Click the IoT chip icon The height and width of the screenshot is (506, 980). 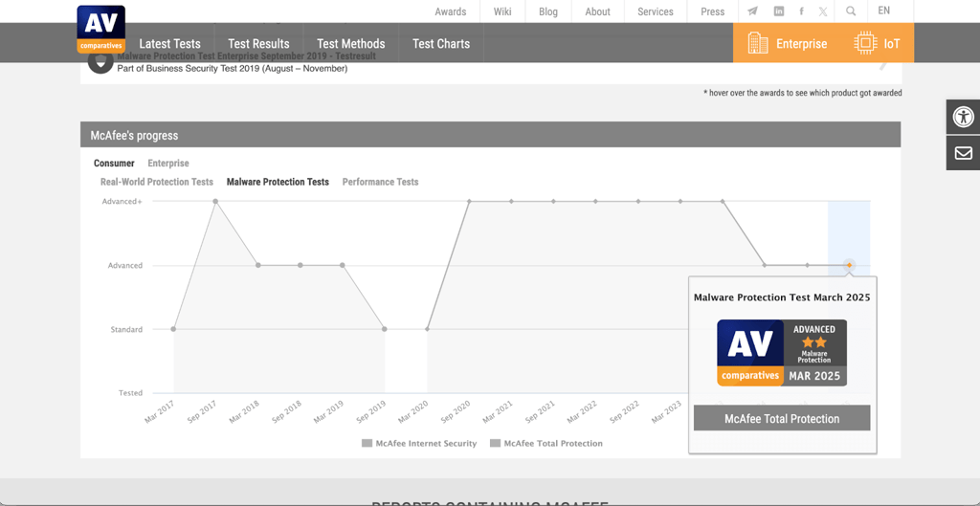pos(865,43)
